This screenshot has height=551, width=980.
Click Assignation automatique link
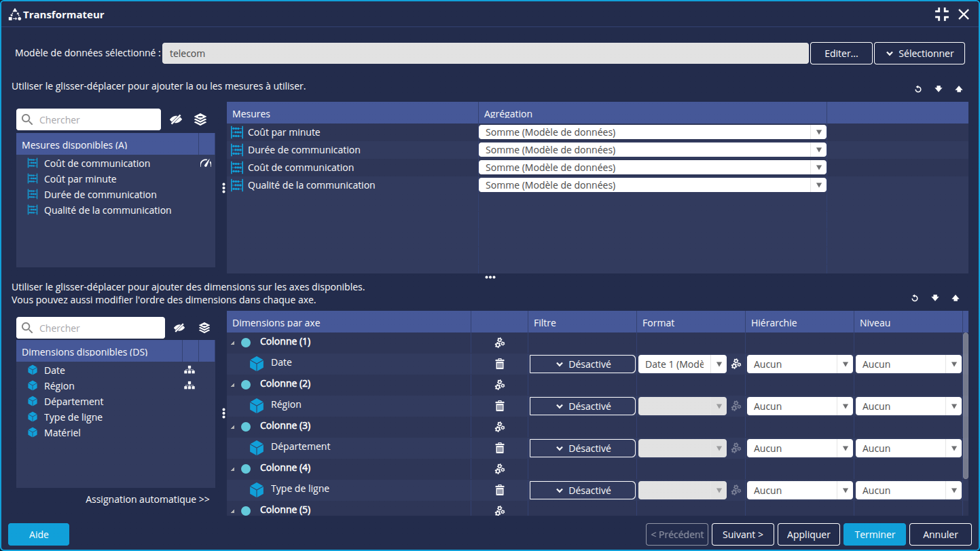[x=147, y=499]
